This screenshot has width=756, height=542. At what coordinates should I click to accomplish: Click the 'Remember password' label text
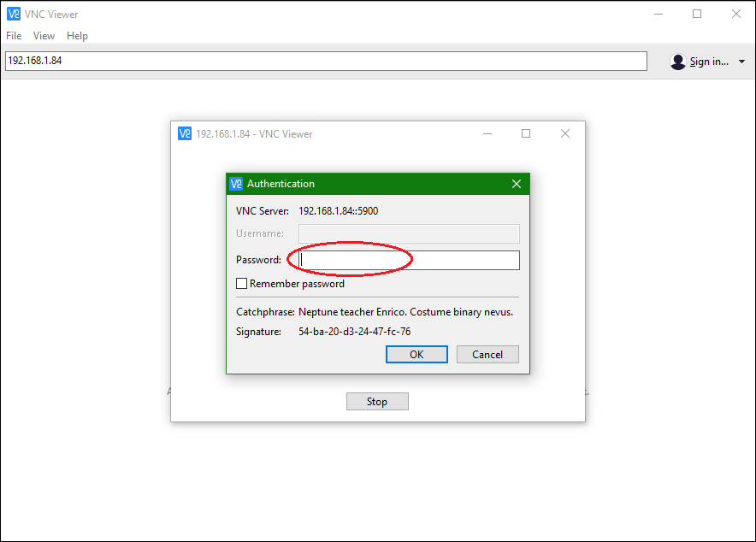tap(297, 284)
